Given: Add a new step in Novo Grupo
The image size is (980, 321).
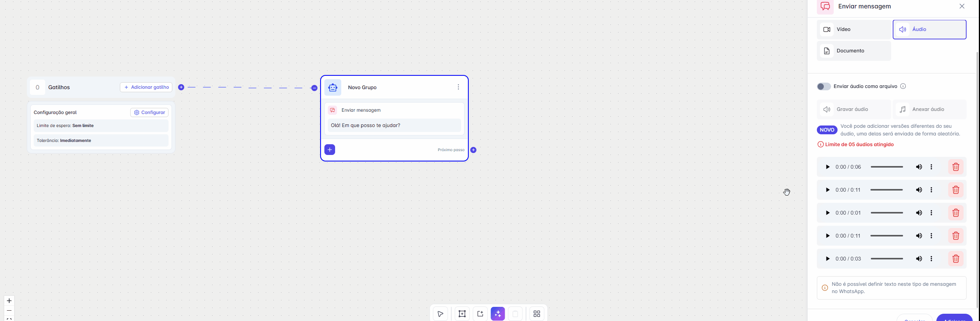Looking at the screenshot, I should [x=330, y=150].
